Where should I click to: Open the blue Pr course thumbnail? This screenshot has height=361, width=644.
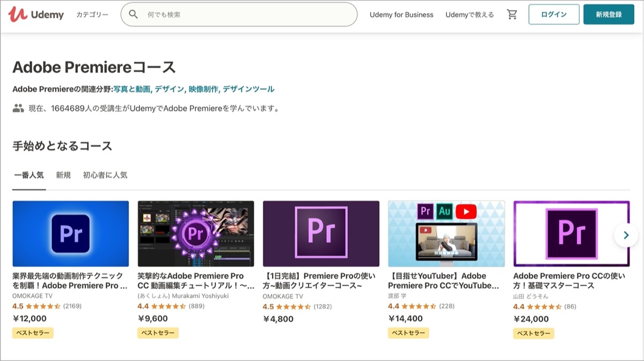click(x=70, y=233)
